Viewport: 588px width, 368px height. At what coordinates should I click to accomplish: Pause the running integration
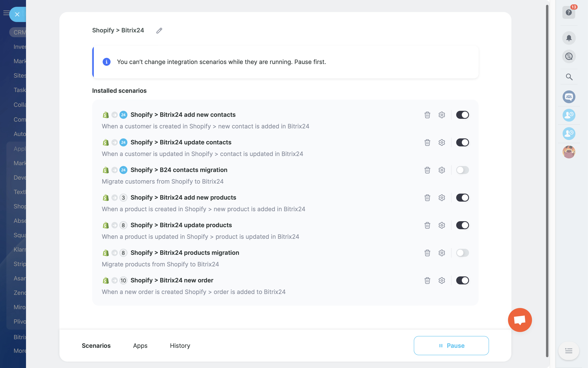pyautogui.click(x=451, y=346)
